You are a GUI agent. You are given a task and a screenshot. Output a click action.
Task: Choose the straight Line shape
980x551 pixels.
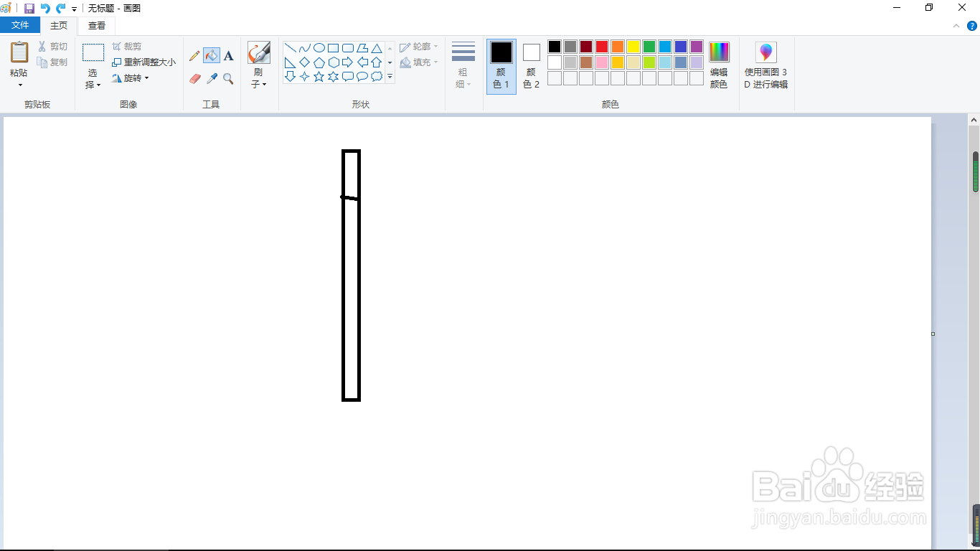291,48
